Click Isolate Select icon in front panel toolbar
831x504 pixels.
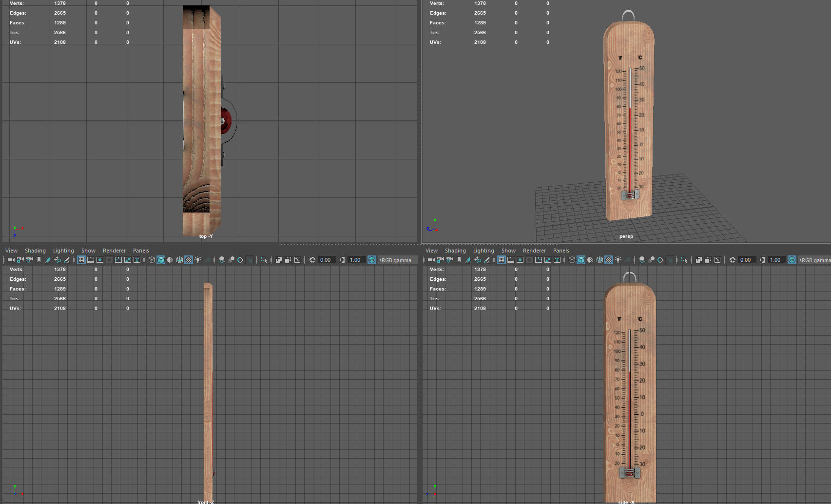pyautogui.click(x=264, y=260)
